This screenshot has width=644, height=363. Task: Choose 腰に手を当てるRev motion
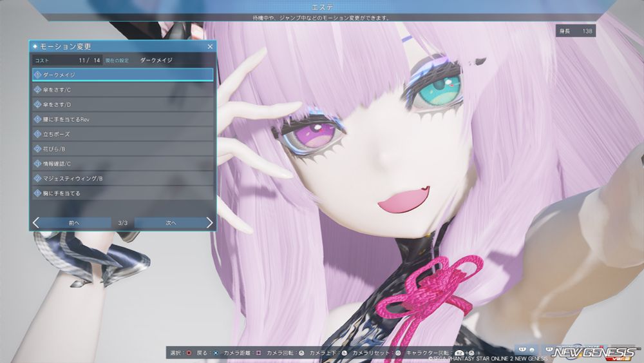[123, 119]
